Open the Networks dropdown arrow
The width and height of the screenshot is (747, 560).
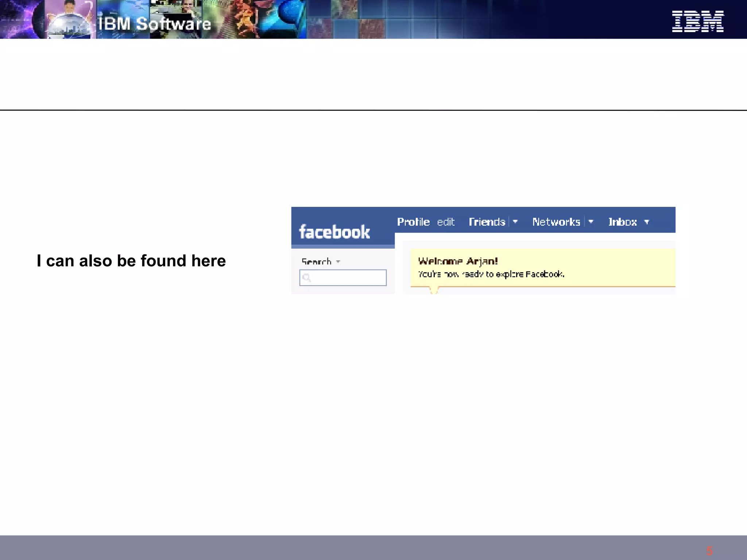click(591, 222)
